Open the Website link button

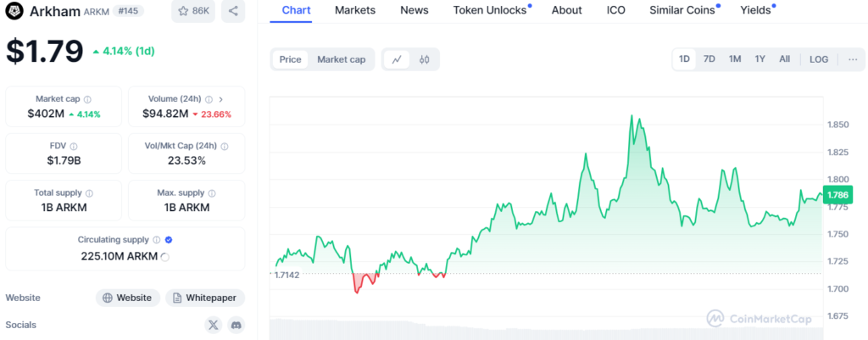pos(128,298)
